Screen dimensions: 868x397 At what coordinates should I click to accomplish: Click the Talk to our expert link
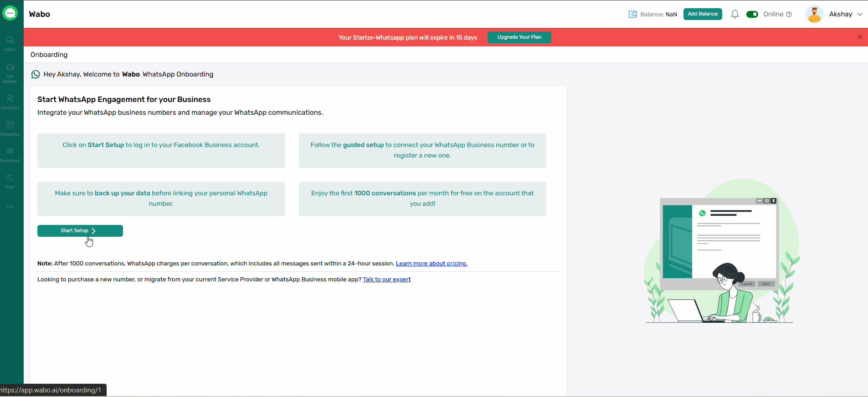point(387,280)
